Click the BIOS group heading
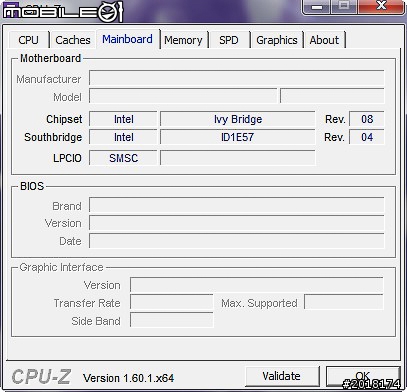Screen dimensions: 407x392 pos(32,186)
